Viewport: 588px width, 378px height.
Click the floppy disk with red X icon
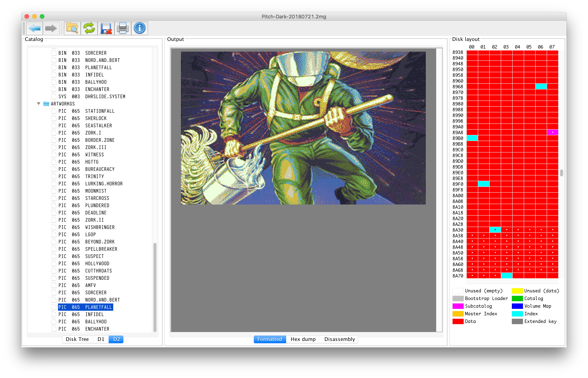coord(106,28)
